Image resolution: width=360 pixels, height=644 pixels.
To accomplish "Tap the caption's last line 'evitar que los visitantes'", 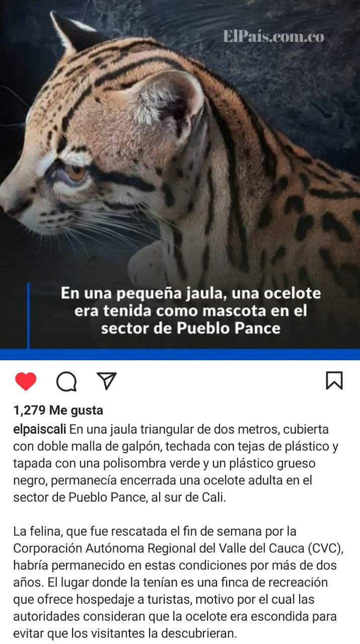I will [125, 633].
